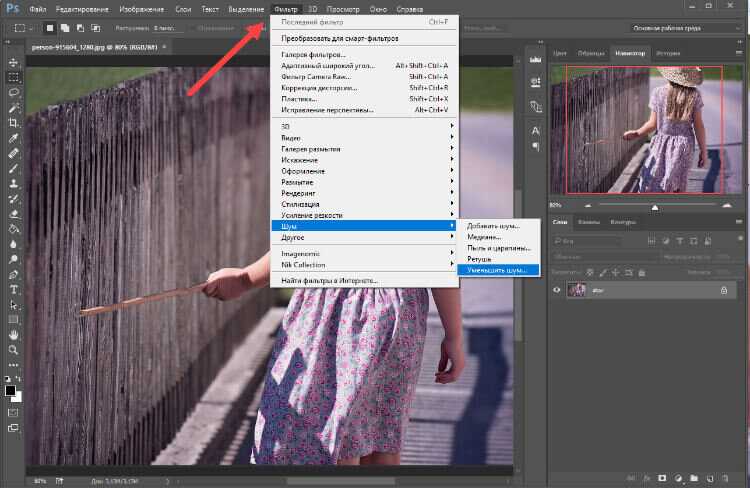Select the Rectangular Marquee tool
Viewport: 750px width, 488px height.
[x=13, y=78]
